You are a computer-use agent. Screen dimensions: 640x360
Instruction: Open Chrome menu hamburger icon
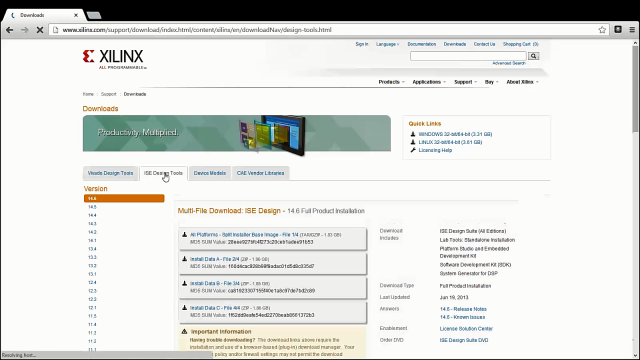pyautogui.click(x=632, y=29)
